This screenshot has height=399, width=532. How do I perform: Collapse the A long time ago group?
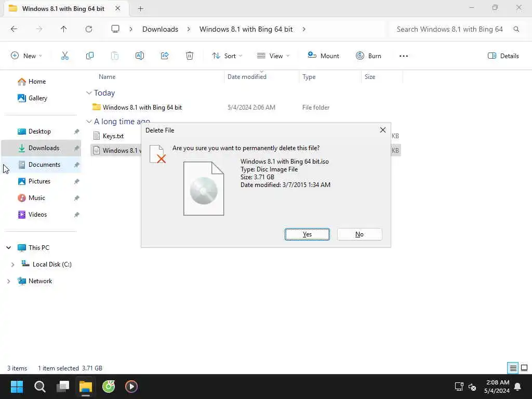click(x=89, y=122)
